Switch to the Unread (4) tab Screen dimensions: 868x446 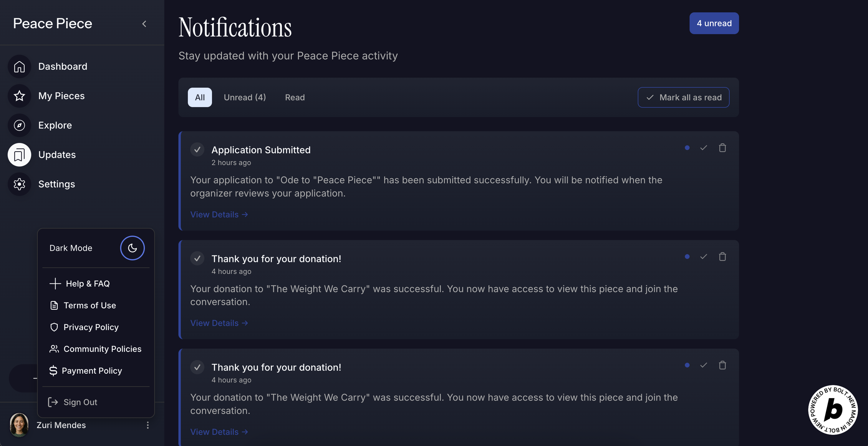point(245,98)
